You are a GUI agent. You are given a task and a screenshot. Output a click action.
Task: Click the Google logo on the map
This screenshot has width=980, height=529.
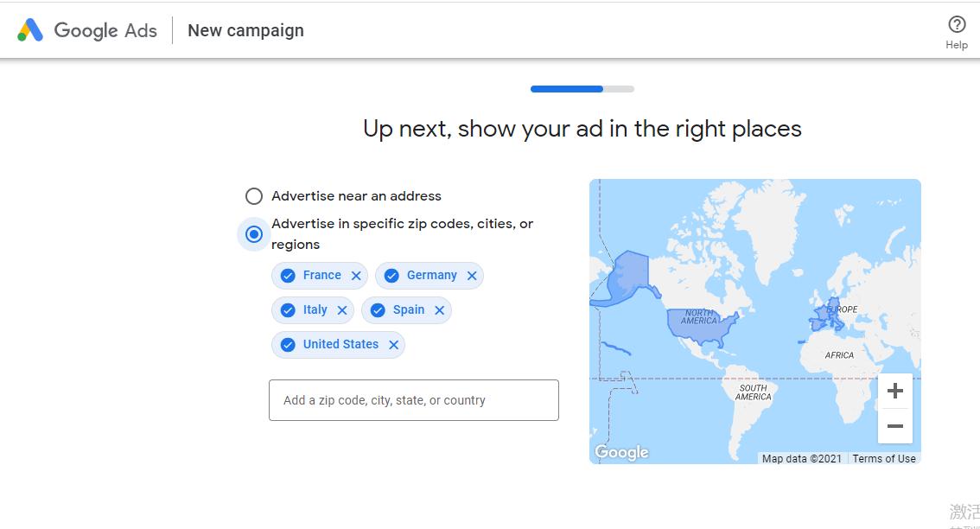tap(621, 452)
